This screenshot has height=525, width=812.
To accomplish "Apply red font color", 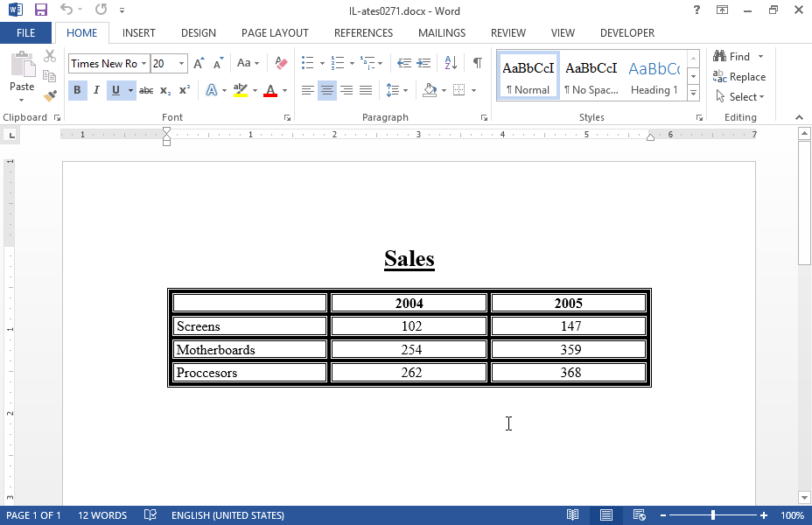I will pyautogui.click(x=270, y=91).
